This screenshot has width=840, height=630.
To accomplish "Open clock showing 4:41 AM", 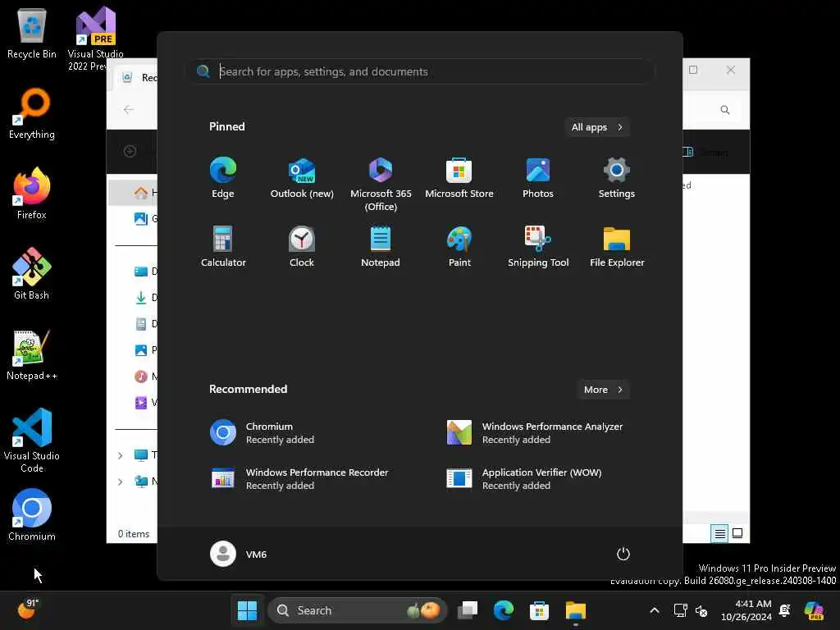I will pos(746,610).
